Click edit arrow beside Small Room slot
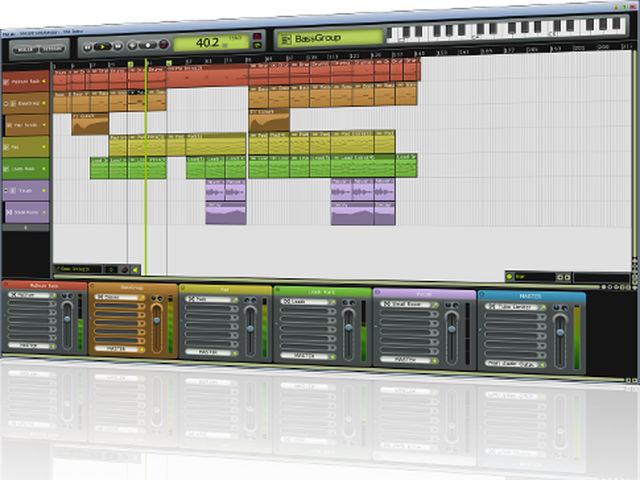 pyautogui.click(x=436, y=305)
